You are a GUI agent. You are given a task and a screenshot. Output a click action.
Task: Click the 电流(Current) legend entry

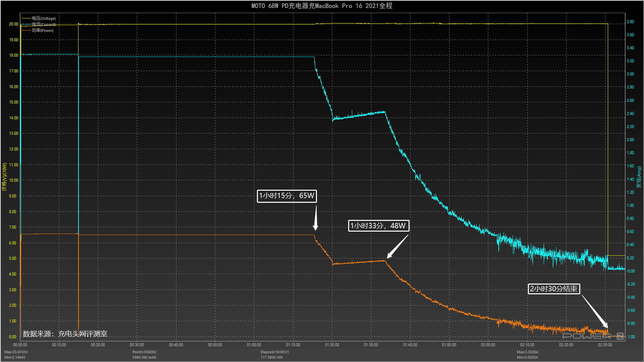pyautogui.click(x=39, y=24)
